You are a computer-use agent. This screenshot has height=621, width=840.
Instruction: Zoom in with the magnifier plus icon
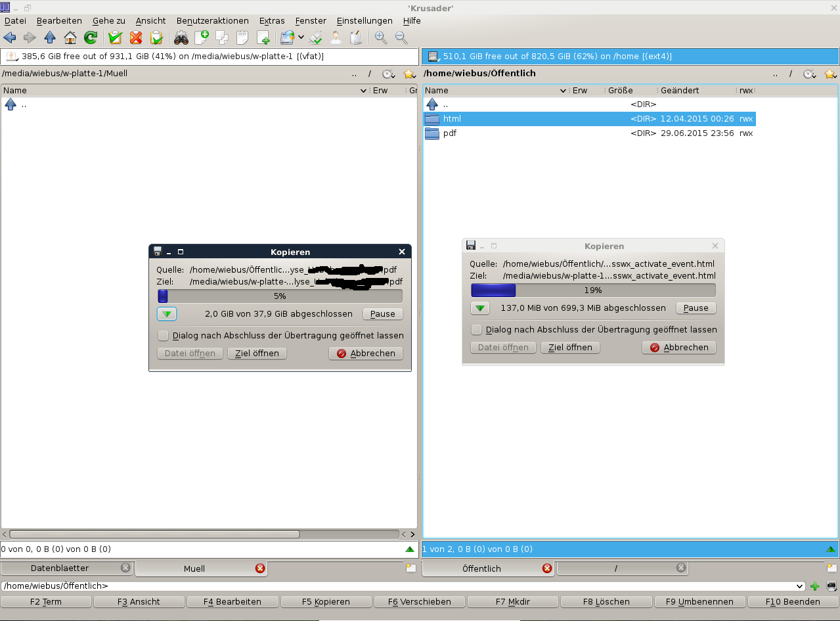(x=380, y=37)
